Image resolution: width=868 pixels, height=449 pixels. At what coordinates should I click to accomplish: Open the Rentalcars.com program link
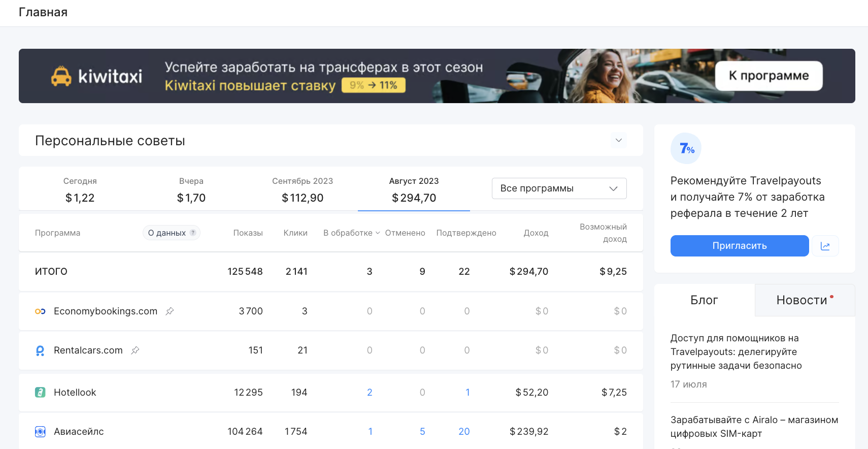88,350
